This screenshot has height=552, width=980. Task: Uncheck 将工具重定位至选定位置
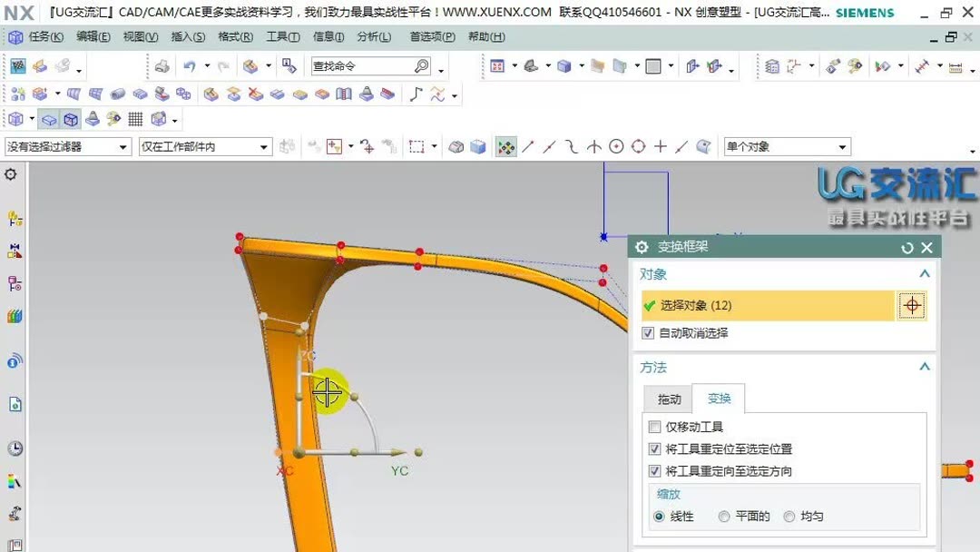(x=655, y=448)
